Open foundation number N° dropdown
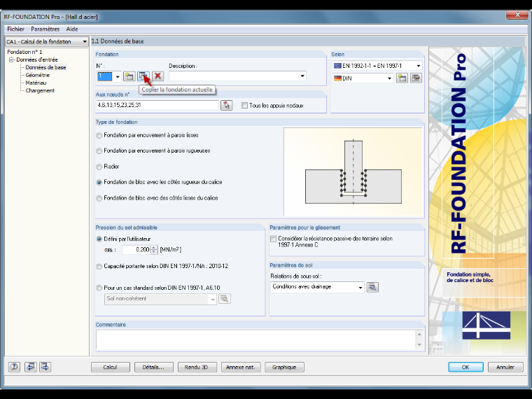The image size is (532, 399). coord(118,77)
